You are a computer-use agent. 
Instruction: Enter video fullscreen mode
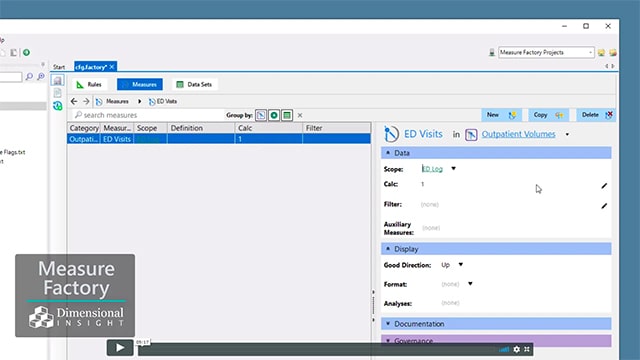527,349
